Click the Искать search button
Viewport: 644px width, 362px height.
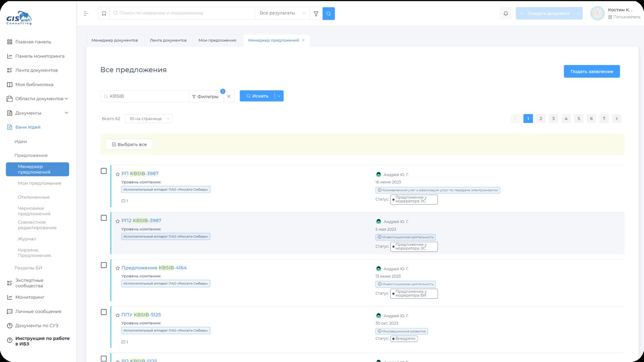pos(257,96)
